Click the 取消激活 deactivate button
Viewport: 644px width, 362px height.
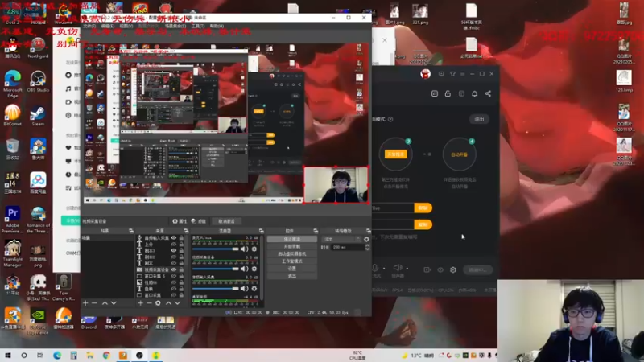coord(226,221)
